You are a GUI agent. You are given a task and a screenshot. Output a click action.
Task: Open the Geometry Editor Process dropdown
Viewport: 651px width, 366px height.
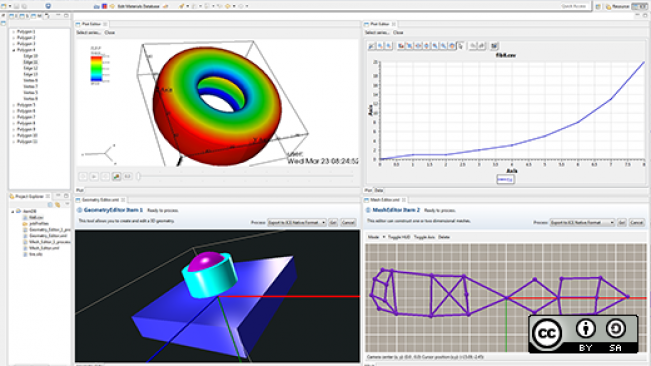point(296,223)
